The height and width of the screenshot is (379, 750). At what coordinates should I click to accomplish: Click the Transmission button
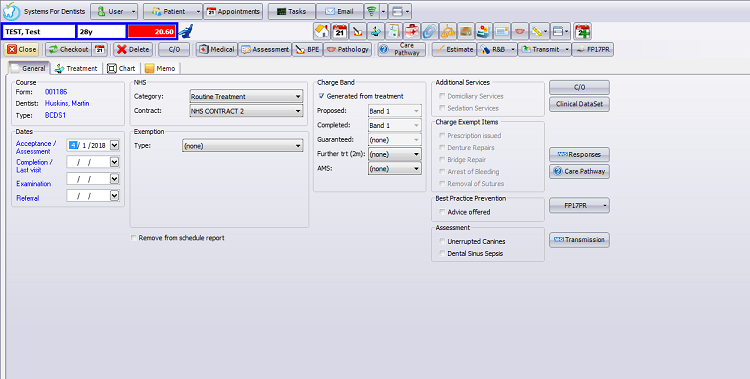click(579, 240)
